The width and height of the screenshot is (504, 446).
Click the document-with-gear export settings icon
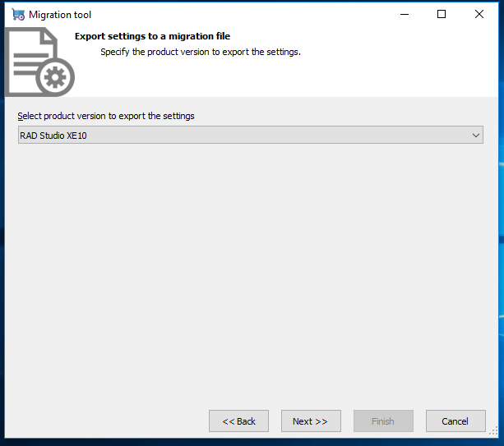point(39,62)
